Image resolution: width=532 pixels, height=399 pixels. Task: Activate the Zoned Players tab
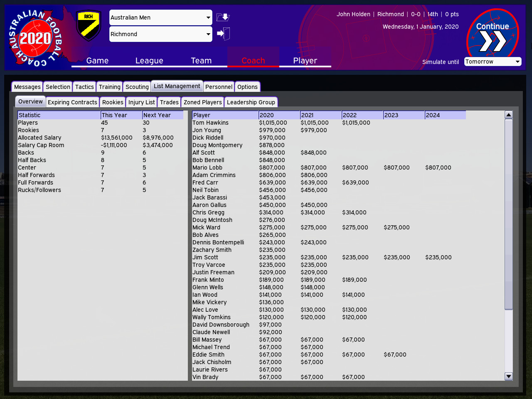(x=202, y=102)
